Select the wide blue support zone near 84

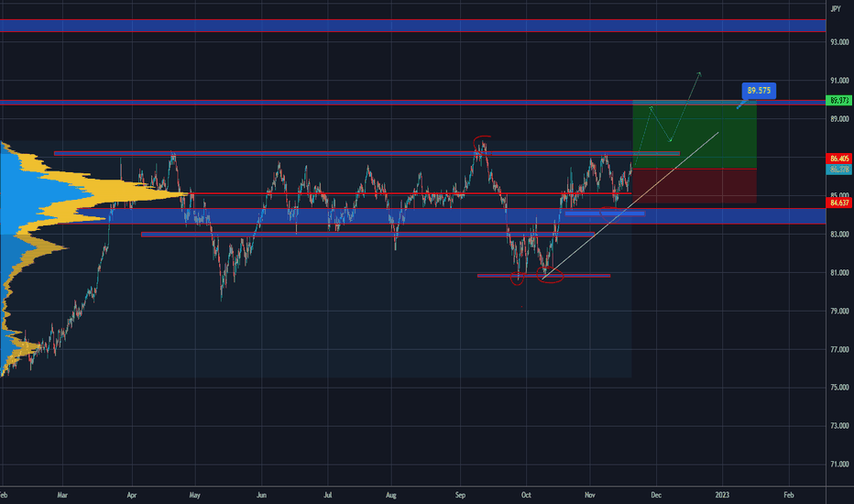(413, 215)
